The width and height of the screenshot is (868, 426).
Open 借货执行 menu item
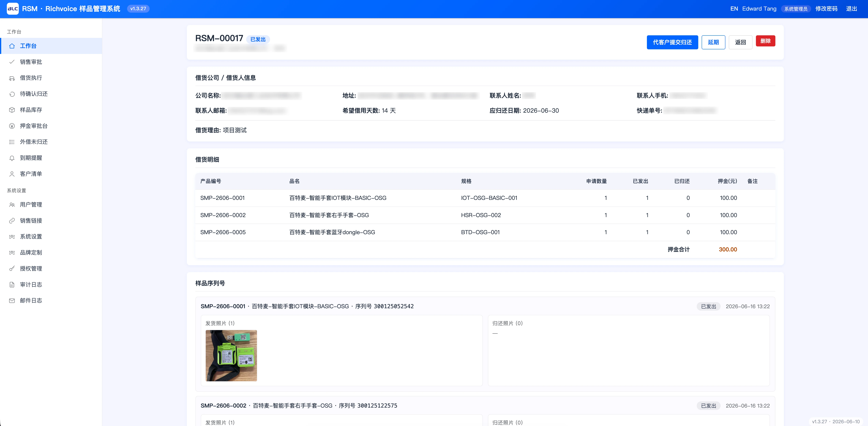(x=51, y=78)
